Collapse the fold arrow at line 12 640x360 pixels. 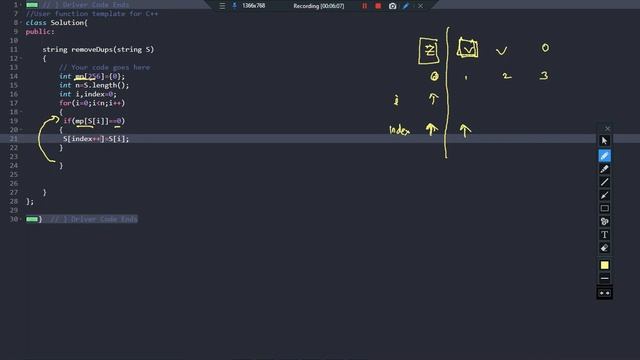click(21, 58)
